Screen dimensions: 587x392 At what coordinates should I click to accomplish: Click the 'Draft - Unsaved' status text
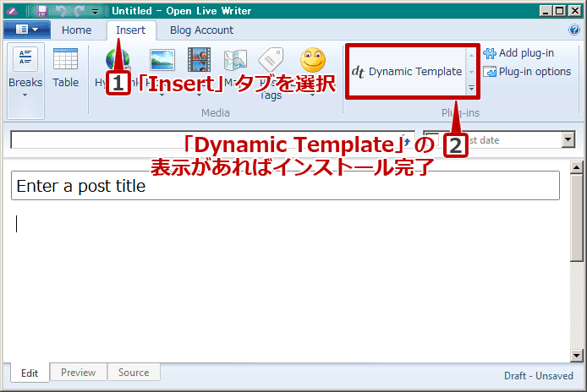pyautogui.click(x=538, y=376)
